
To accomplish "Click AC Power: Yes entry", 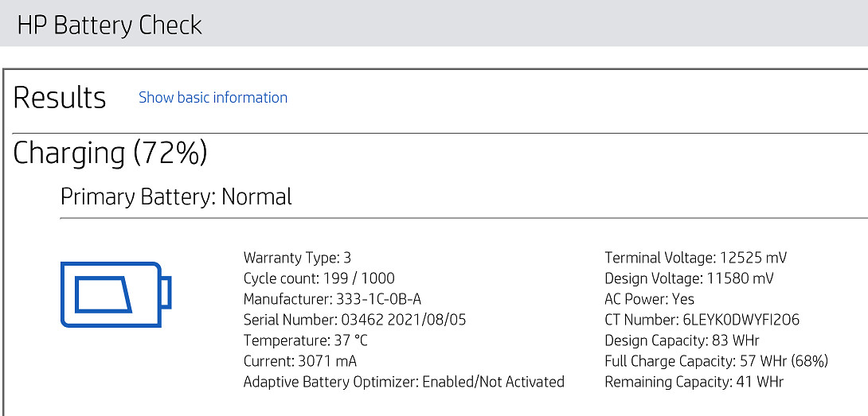I will tap(649, 299).
